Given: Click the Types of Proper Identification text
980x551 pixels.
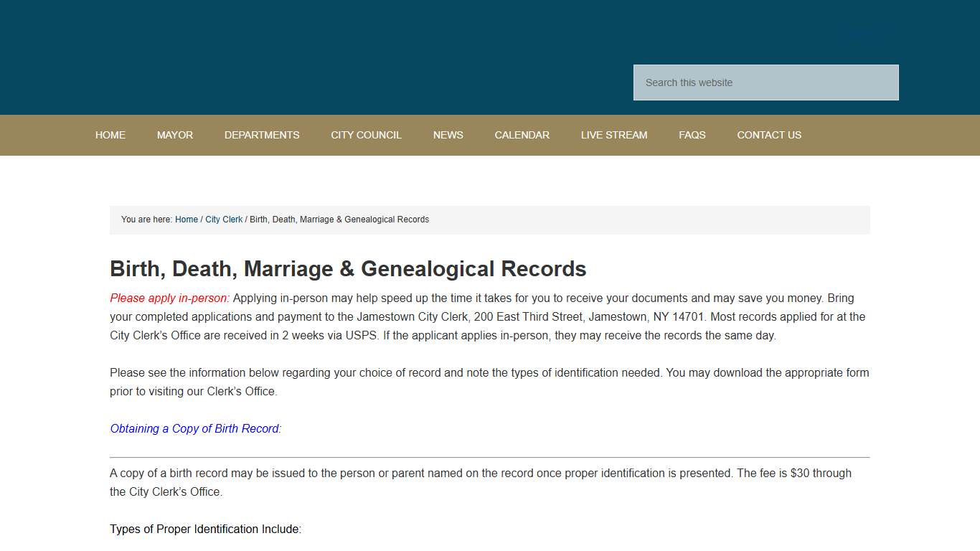Looking at the screenshot, I should coord(205,529).
